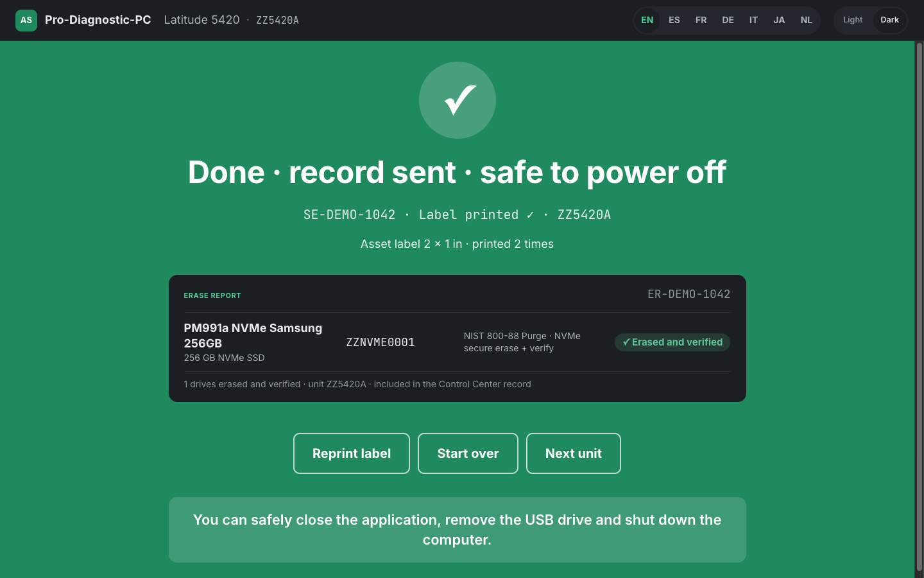Click the Latitude 5420 model name
Image resolution: width=924 pixels, height=578 pixels.
coord(202,20)
